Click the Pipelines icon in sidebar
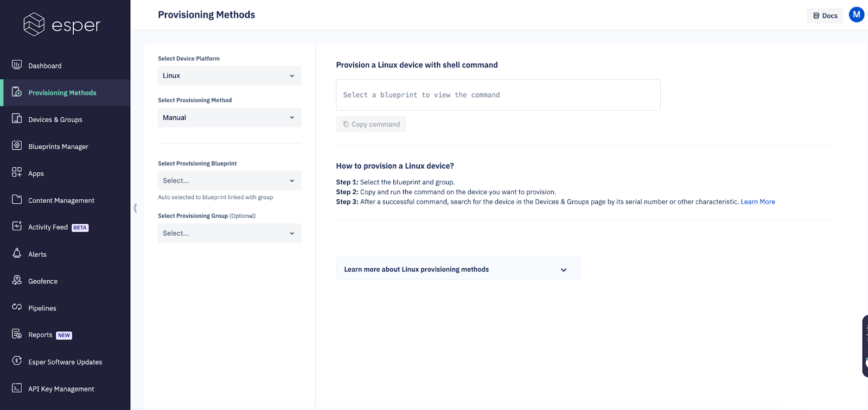 point(17,307)
